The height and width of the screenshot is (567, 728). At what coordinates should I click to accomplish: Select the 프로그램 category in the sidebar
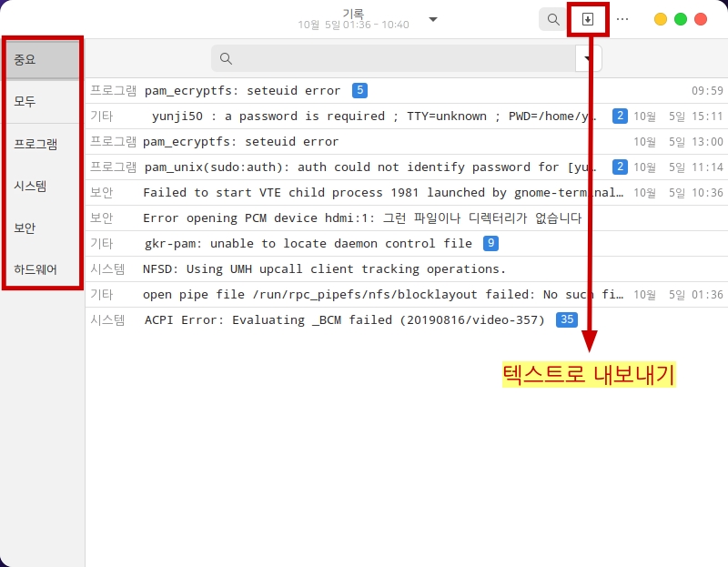43,144
